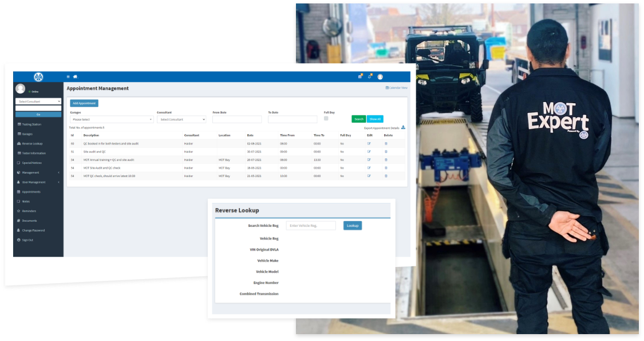Click Appointment Management heading
644x341 pixels.
[x=98, y=88]
